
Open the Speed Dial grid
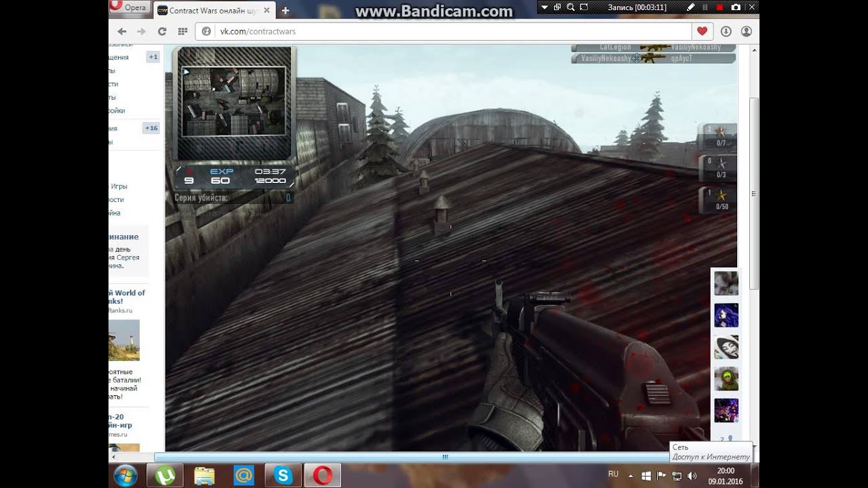point(182,31)
